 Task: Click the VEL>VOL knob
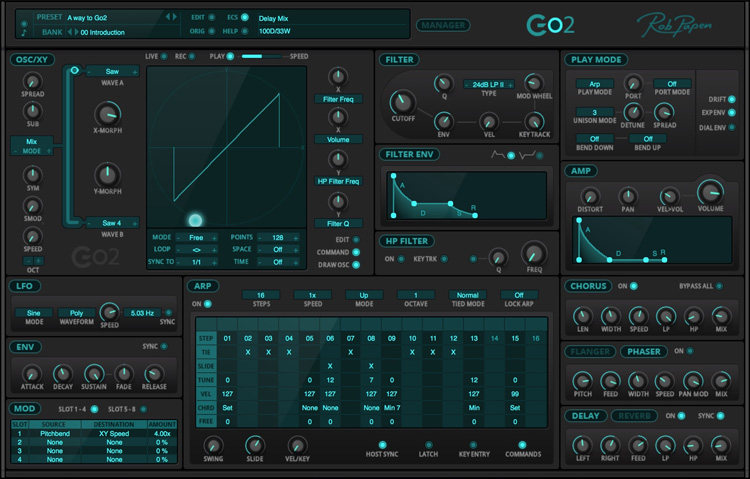click(x=669, y=196)
